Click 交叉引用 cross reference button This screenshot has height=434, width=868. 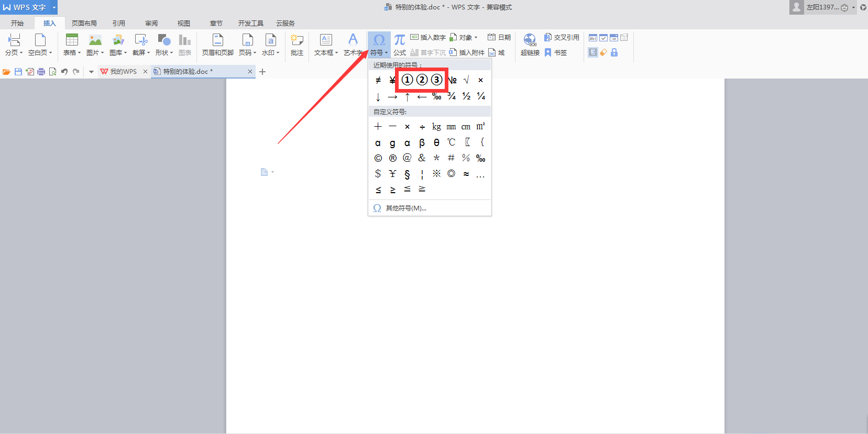tap(562, 38)
